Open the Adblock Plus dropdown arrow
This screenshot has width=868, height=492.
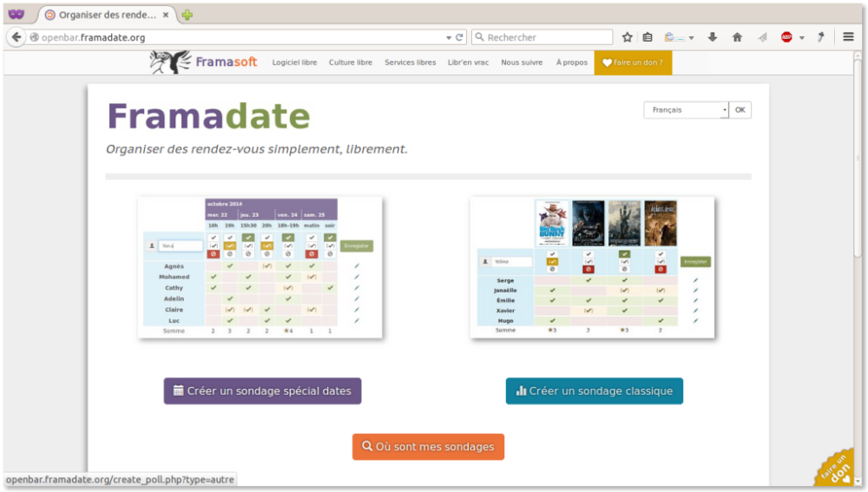[801, 37]
